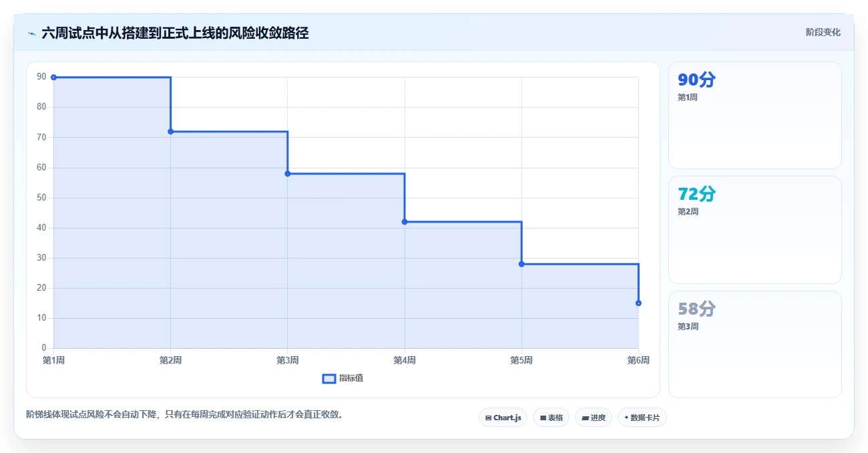
Task: Click the 第2周 x-axis label
Action: coord(170,361)
